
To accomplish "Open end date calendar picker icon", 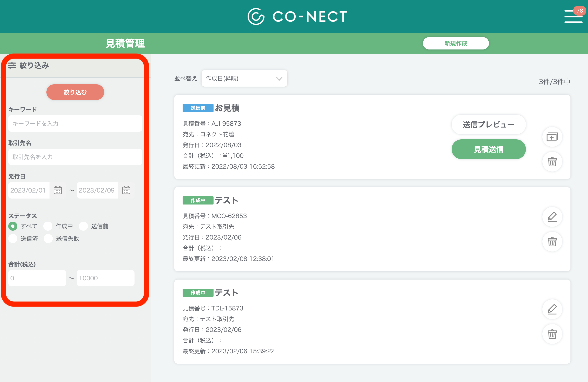I will tap(126, 190).
